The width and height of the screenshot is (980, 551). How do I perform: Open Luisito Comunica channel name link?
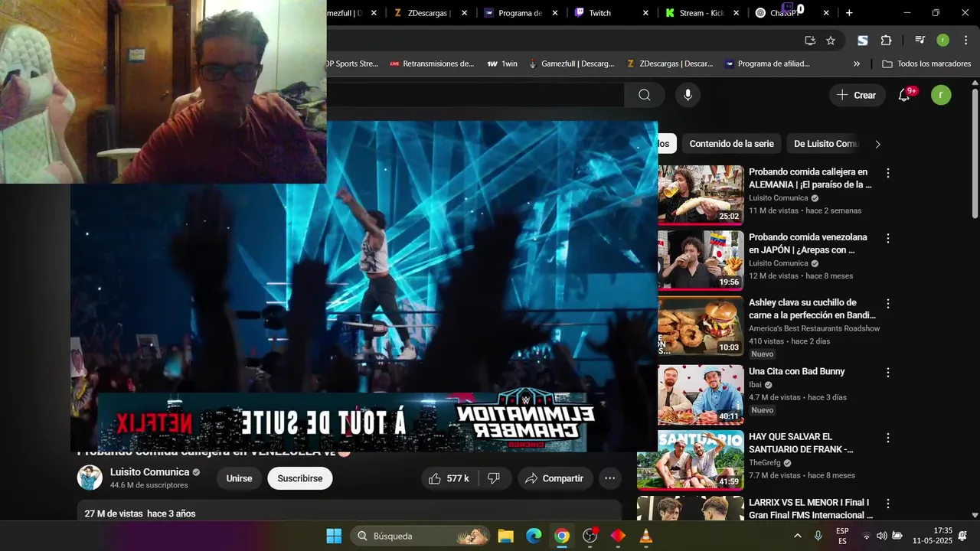click(x=149, y=472)
